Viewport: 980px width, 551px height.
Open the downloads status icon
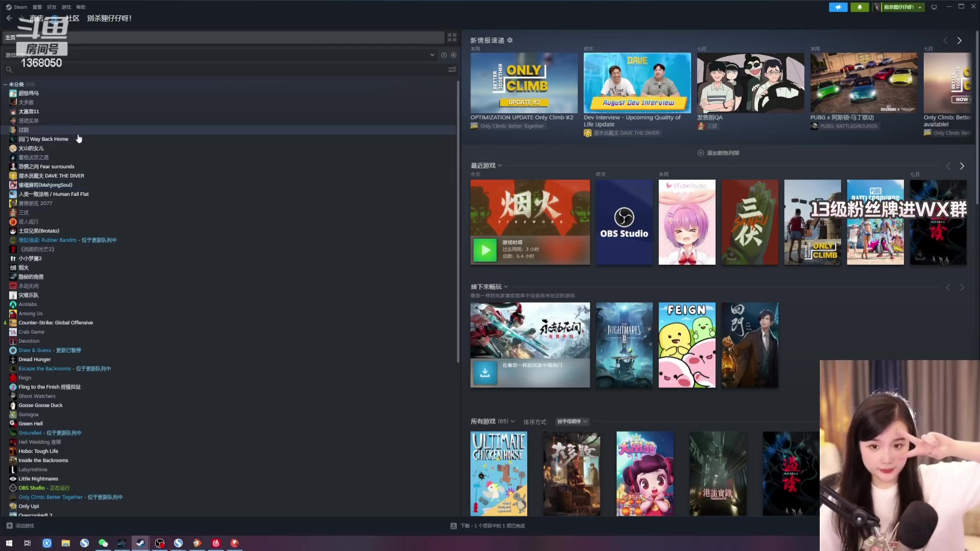(453, 525)
